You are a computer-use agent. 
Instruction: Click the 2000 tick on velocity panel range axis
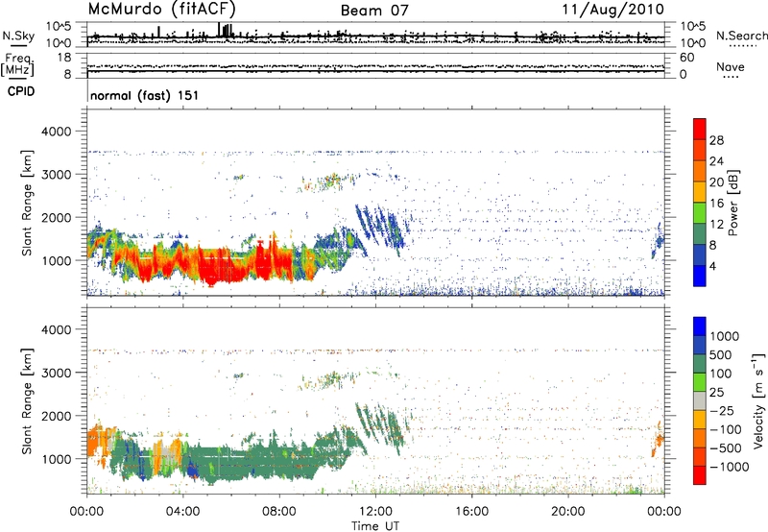[x=56, y=416]
